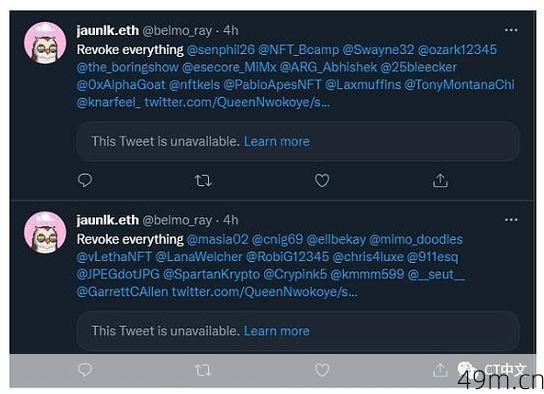Reply to the second Revoke everything tweet
544x394 pixels.
click(85, 370)
